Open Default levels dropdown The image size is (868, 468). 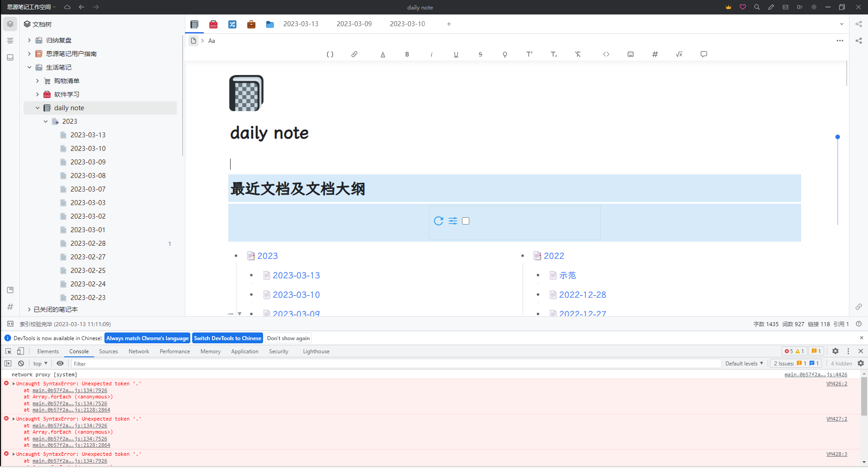[x=744, y=363]
